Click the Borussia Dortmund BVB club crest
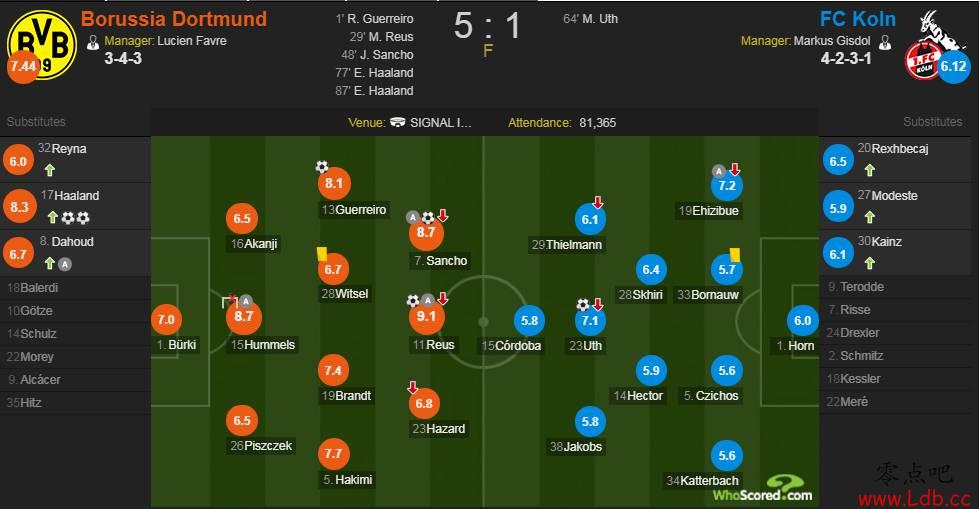 [x=41, y=44]
